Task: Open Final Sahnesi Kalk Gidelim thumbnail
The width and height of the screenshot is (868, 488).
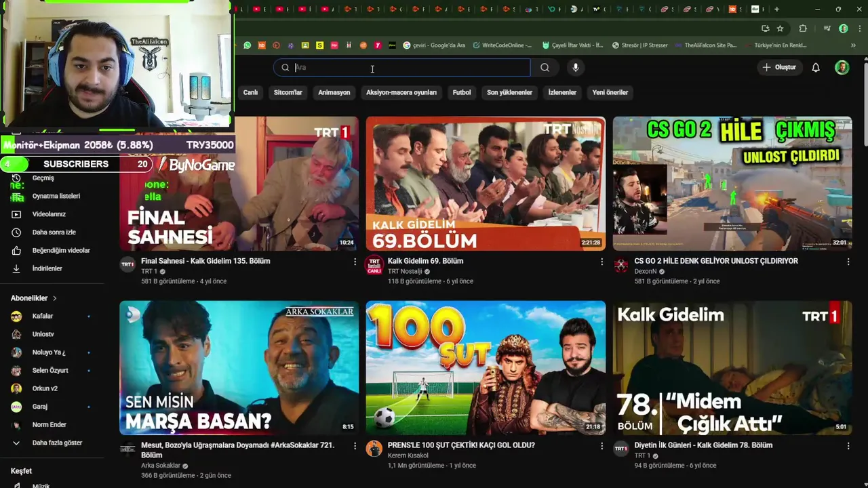Action: pyautogui.click(x=239, y=183)
